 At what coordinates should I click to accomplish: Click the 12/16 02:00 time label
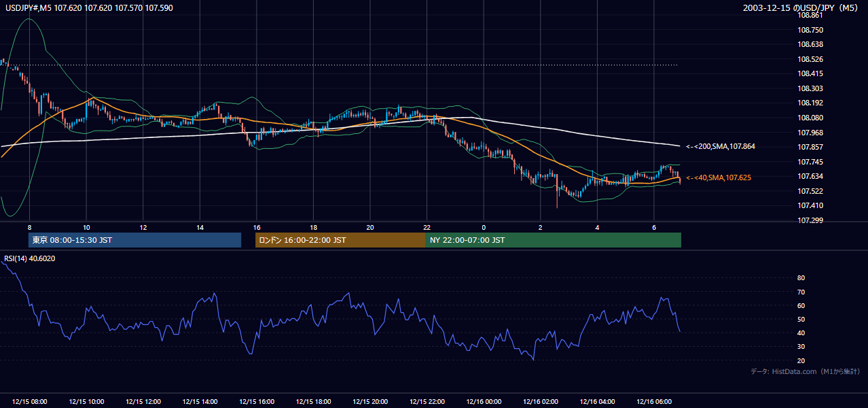(541, 402)
